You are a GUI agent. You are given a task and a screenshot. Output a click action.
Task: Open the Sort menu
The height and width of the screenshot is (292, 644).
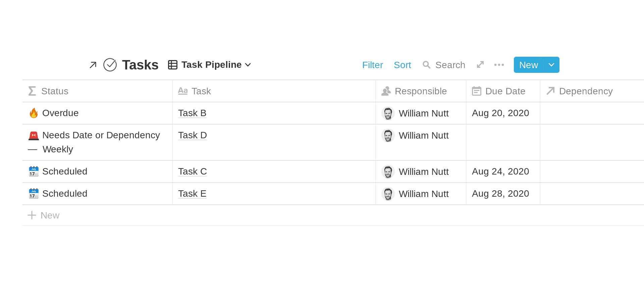point(402,65)
